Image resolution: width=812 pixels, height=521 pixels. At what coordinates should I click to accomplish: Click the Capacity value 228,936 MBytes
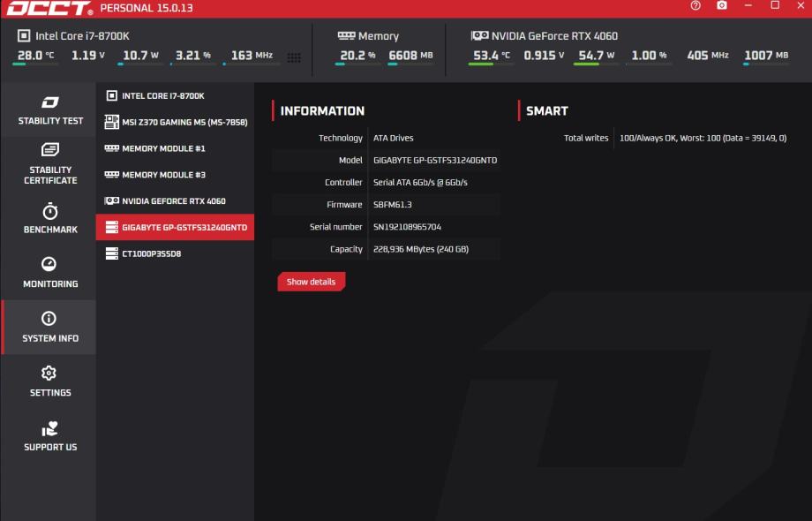420,249
